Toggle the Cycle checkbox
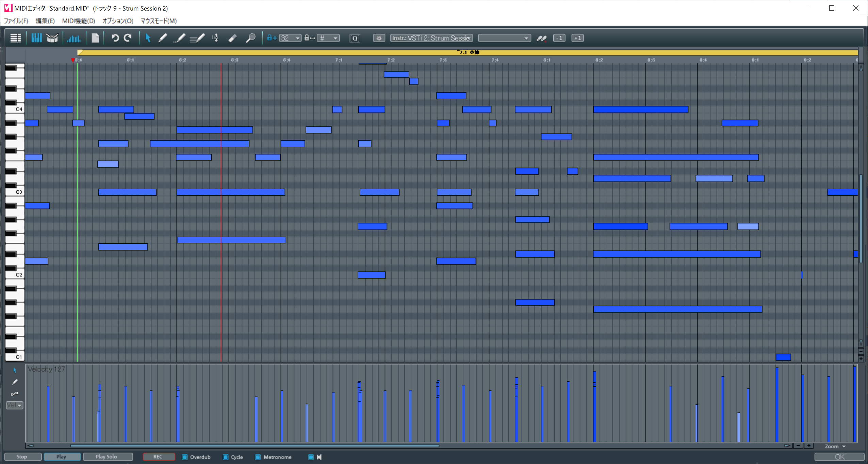The image size is (868, 464). coord(226,457)
